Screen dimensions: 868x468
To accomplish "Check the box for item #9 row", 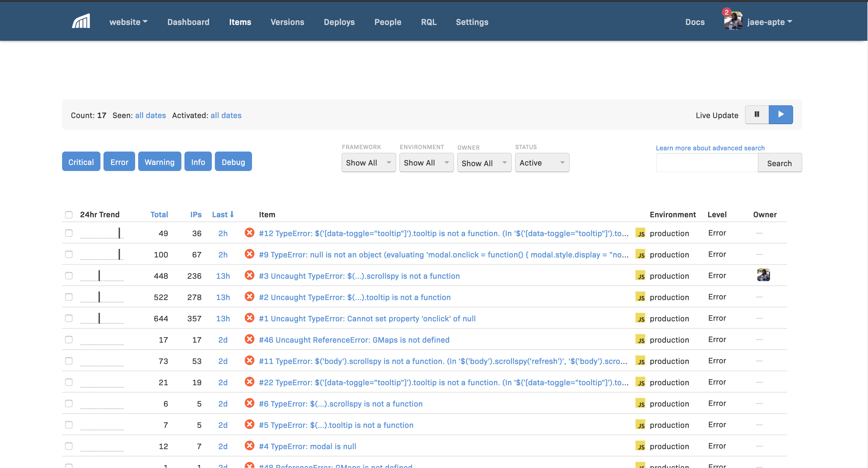I will point(69,254).
